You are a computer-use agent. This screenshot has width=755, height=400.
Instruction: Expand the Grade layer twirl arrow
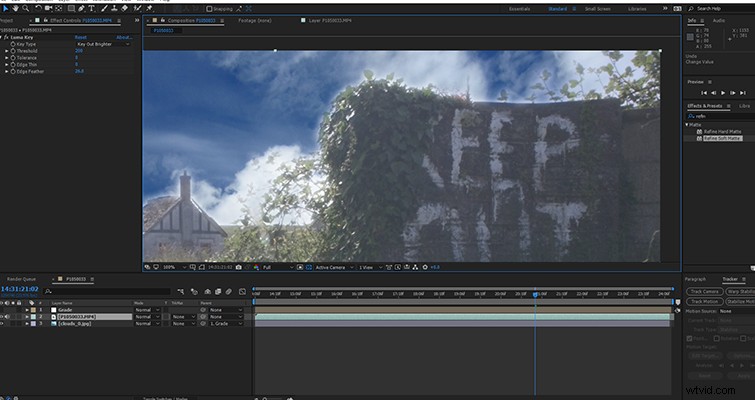[27, 310]
